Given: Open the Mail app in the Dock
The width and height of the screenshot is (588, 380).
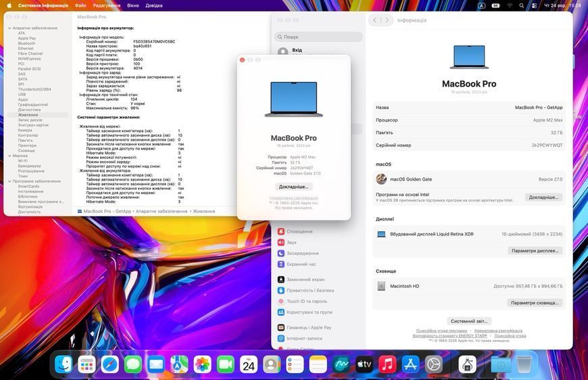Looking at the screenshot, I should pyautogui.click(x=156, y=364).
